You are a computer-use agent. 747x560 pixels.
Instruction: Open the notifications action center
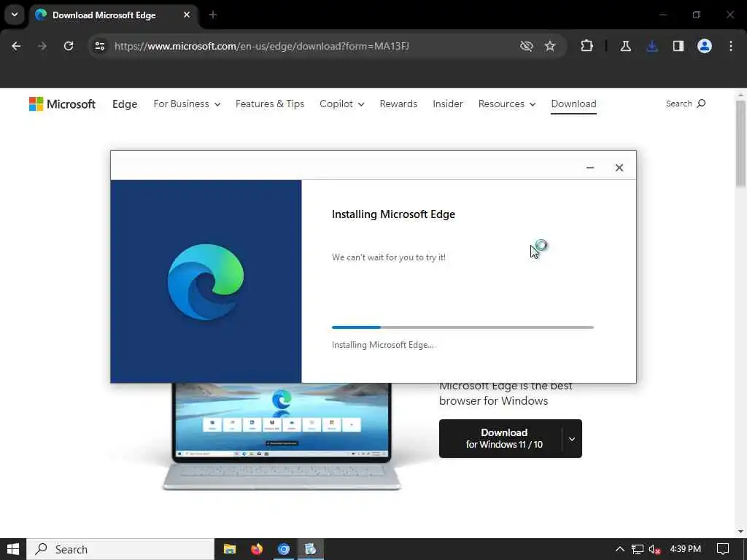point(723,549)
